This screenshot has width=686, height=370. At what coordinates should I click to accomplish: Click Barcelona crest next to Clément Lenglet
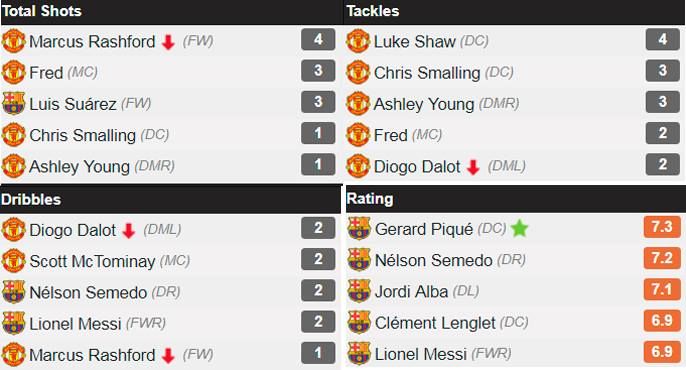[359, 322]
